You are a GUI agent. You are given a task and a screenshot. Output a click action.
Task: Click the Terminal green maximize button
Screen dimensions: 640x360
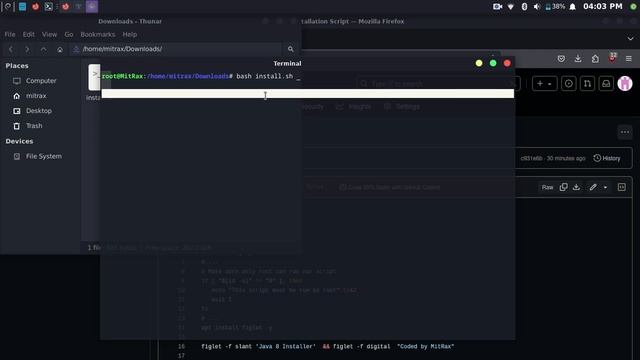(493, 63)
